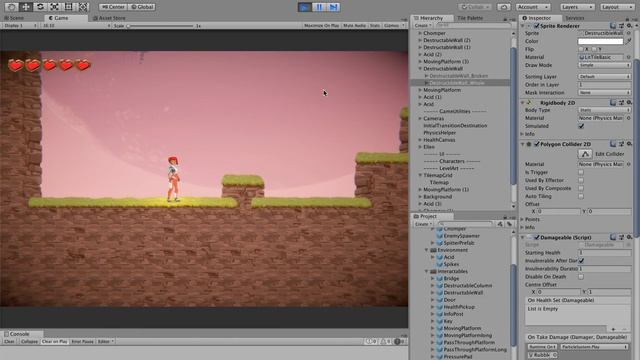Click the Play button
640x360 pixels.
(304, 7)
